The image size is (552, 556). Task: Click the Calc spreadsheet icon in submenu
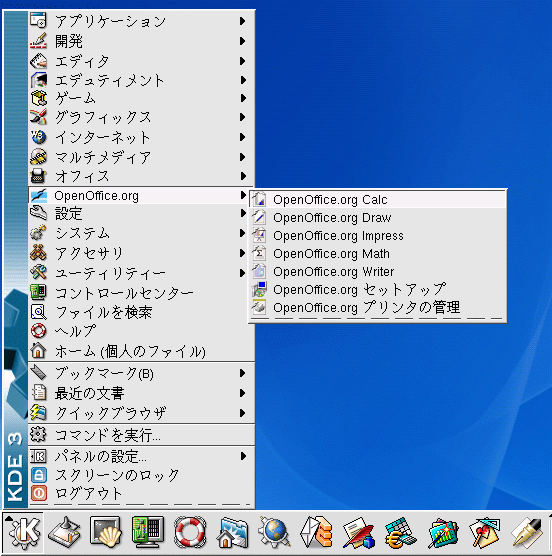point(259,199)
